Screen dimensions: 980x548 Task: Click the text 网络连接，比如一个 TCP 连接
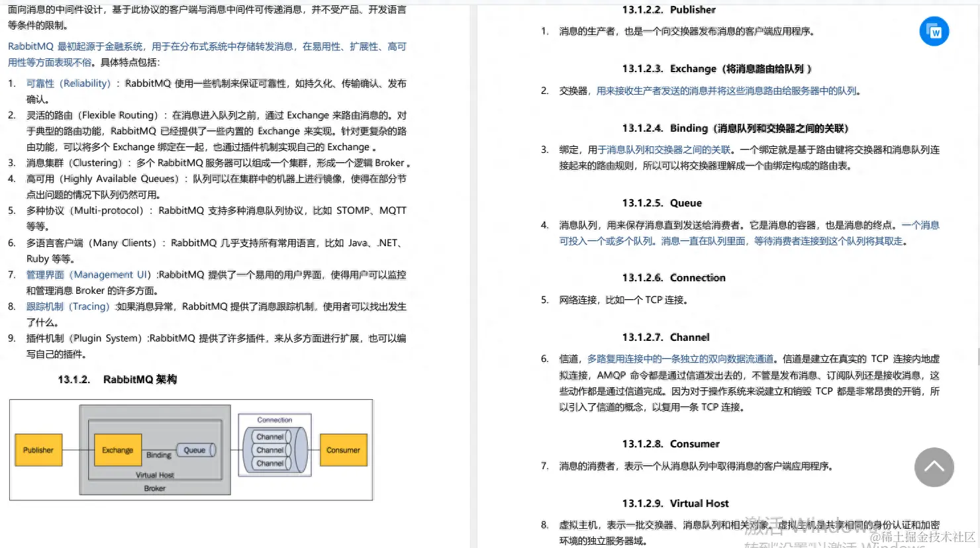(x=623, y=300)
